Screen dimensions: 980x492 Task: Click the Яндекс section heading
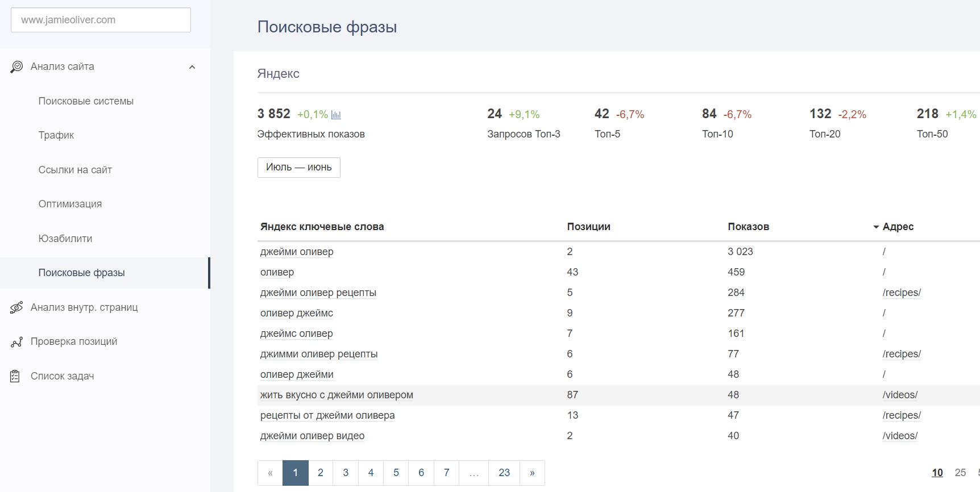(278, 74)
